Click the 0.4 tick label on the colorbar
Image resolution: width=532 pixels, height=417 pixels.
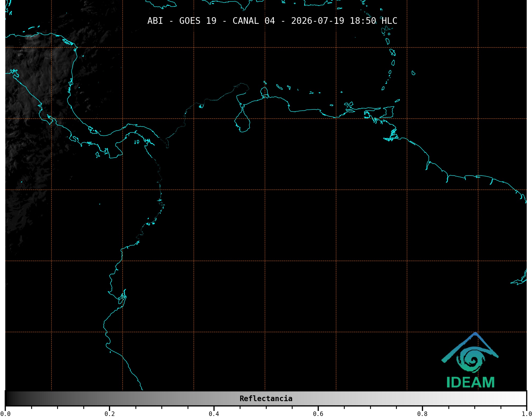coord(214,414)
